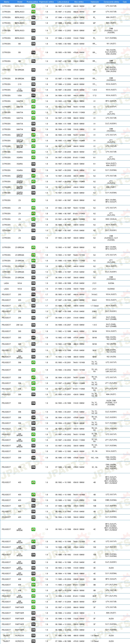Image resolution: width=130 pixels, height=644 pixels.
Task: Click the 07.1986 -> 12.2000 production years cell
Action: [63, 84]
